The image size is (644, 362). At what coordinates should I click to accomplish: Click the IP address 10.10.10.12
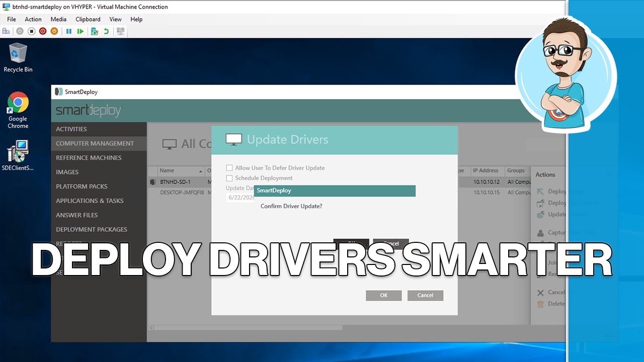click(x=487, y=182)
